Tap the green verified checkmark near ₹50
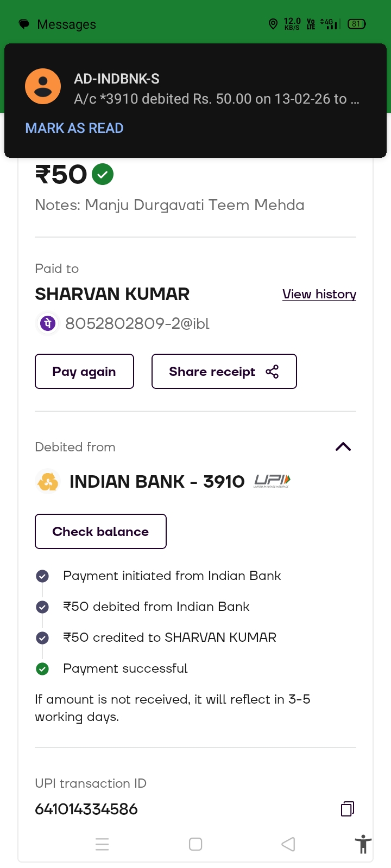The height and width of the screenshot is (868, 391). 103,175
